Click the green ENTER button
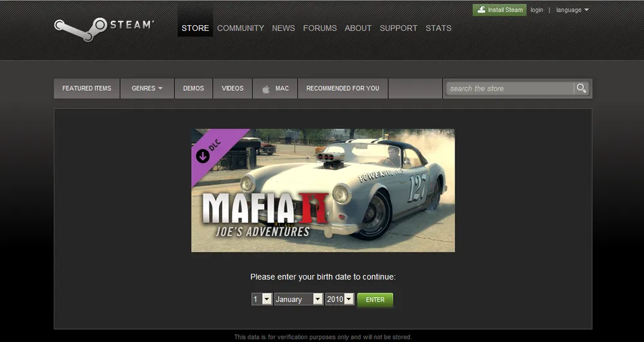This screenshot has height=342, width=644. 375,299
